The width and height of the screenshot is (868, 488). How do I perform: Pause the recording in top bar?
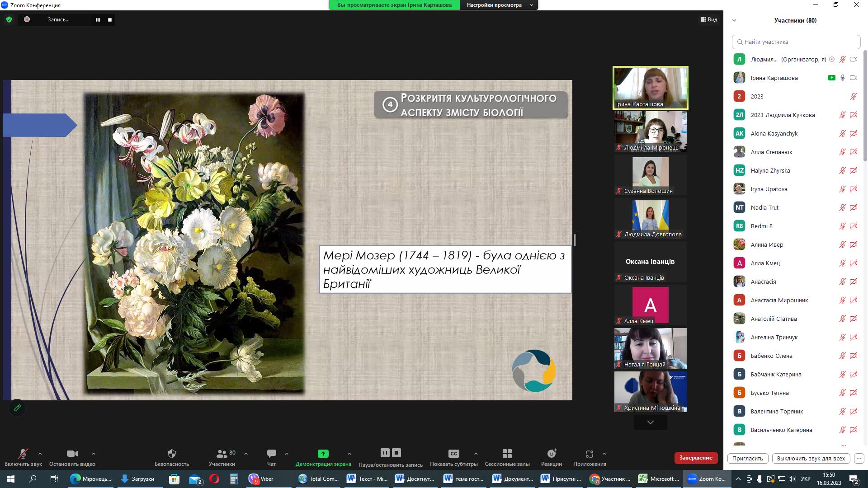(98, 19)
